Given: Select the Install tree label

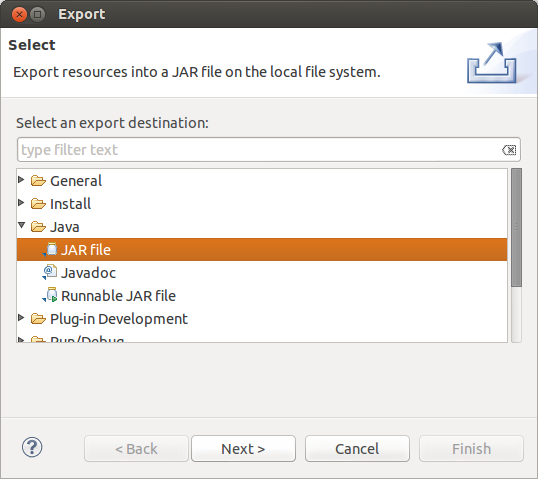Looking at the screenshot, I should point(70,204).
